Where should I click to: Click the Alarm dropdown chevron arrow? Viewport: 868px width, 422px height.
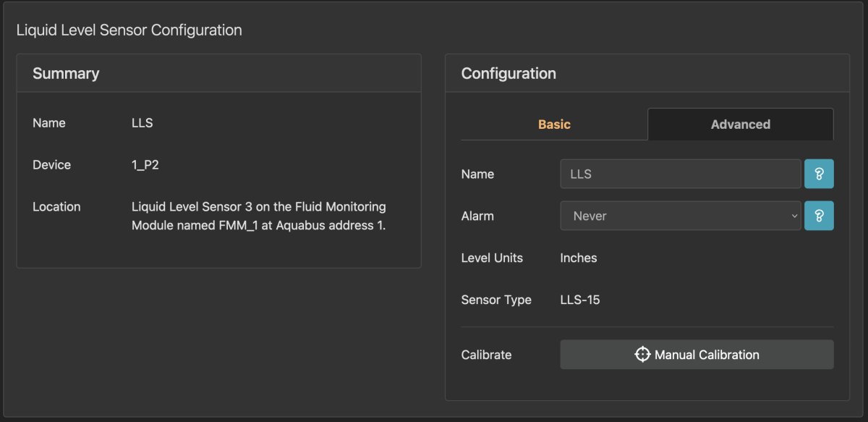793,216
